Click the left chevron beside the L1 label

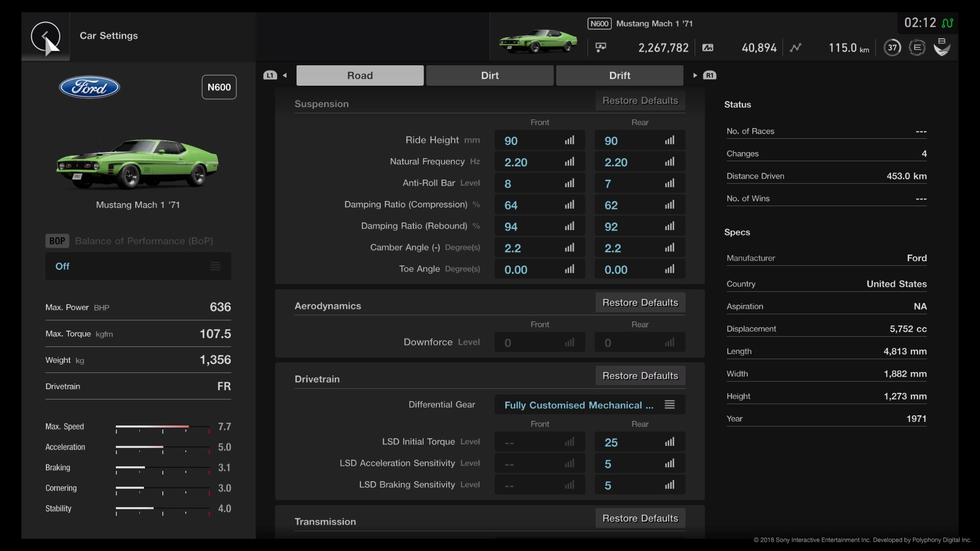284,75
